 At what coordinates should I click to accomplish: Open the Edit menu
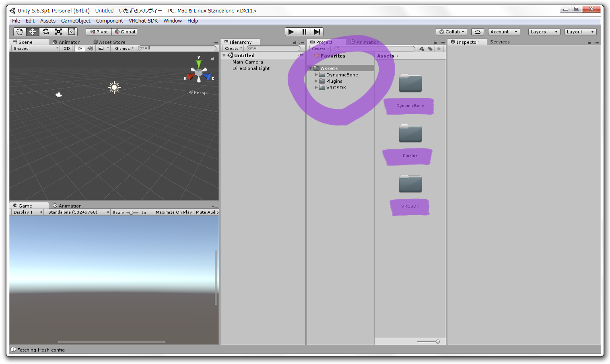[30, 21]
